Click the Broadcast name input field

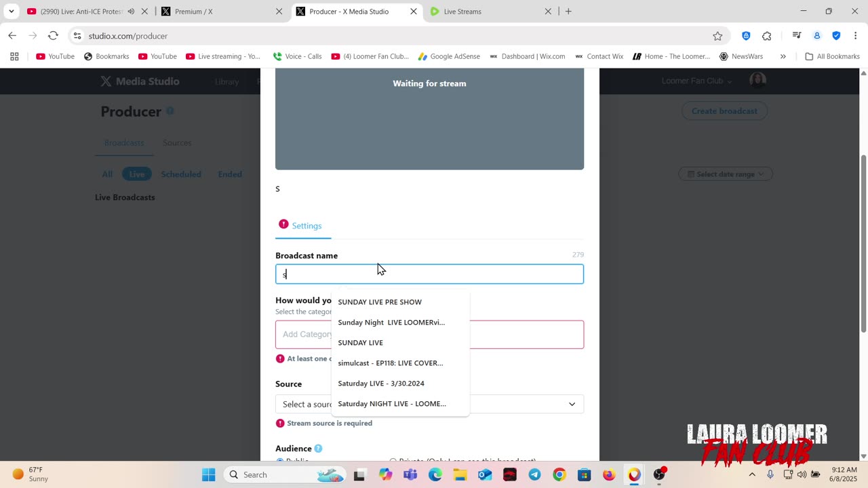click(429, 274)
